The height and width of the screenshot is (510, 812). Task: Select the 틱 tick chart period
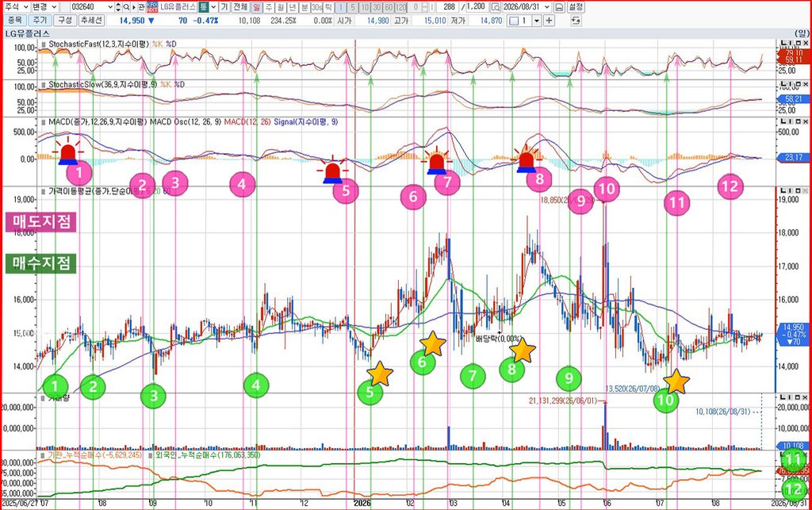pyautogui.click(x=328, y=7)
